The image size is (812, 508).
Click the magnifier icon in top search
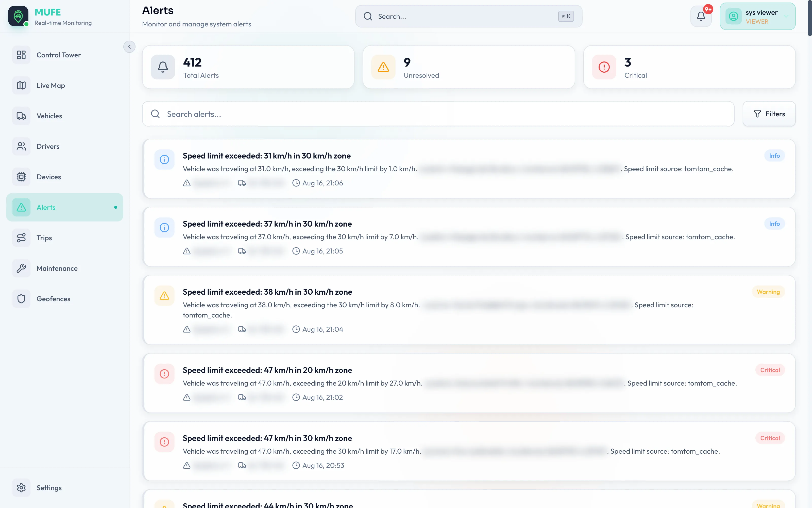(368, 16)
